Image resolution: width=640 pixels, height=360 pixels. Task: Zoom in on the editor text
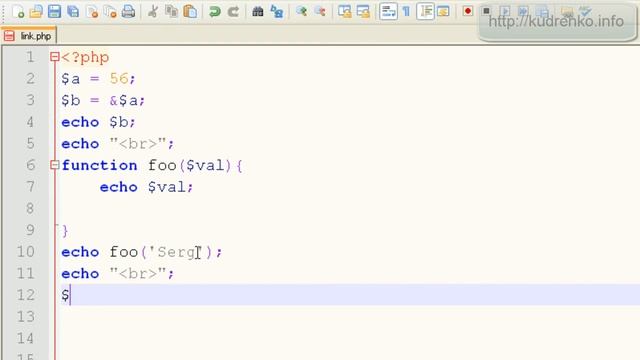tap(301, 11)
